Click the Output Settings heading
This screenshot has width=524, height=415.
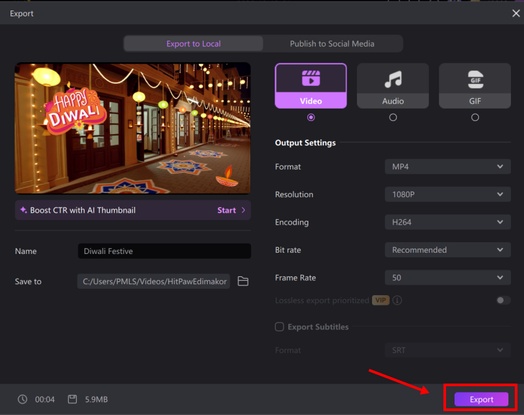305,143
